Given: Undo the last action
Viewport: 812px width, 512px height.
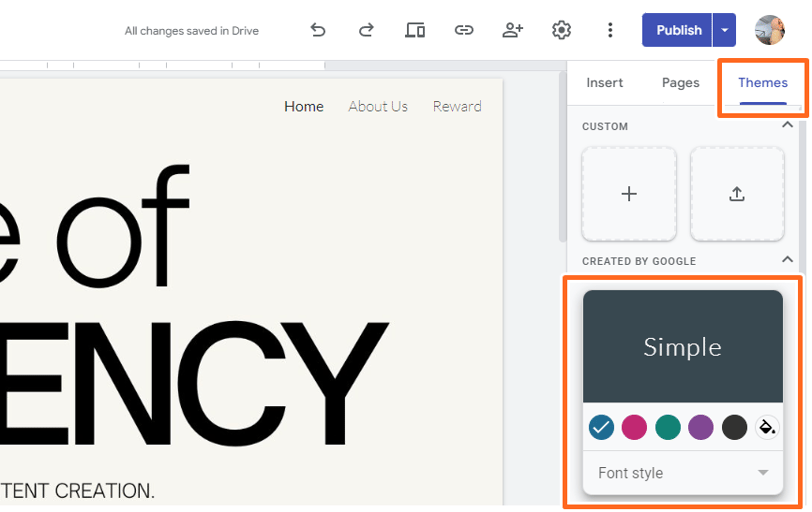Looking at the screenshot, I should (x=318, y=31).
